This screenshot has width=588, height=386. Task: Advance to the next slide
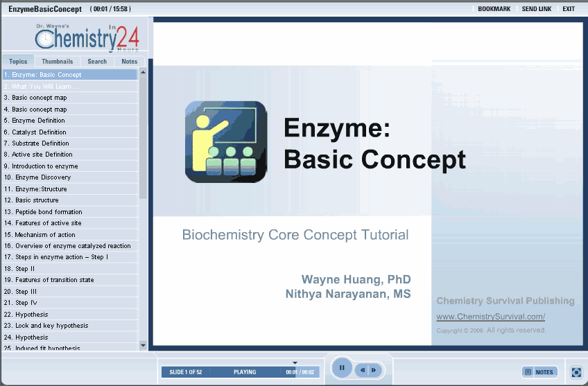374,371
